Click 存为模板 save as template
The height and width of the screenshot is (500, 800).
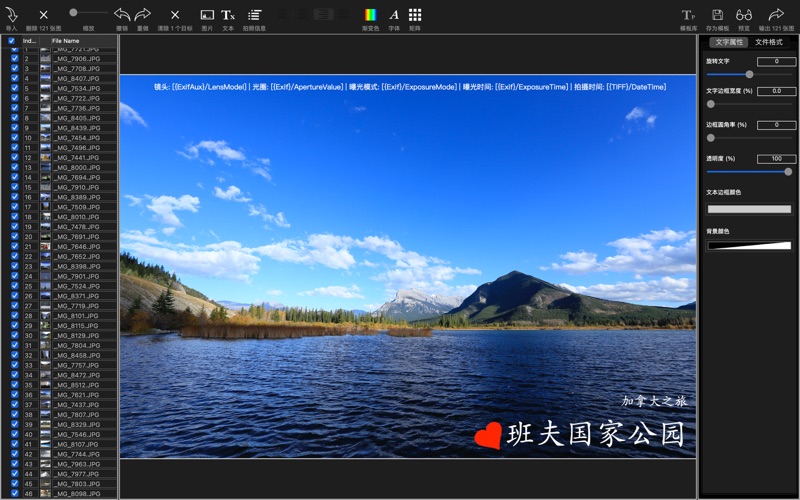717,15
